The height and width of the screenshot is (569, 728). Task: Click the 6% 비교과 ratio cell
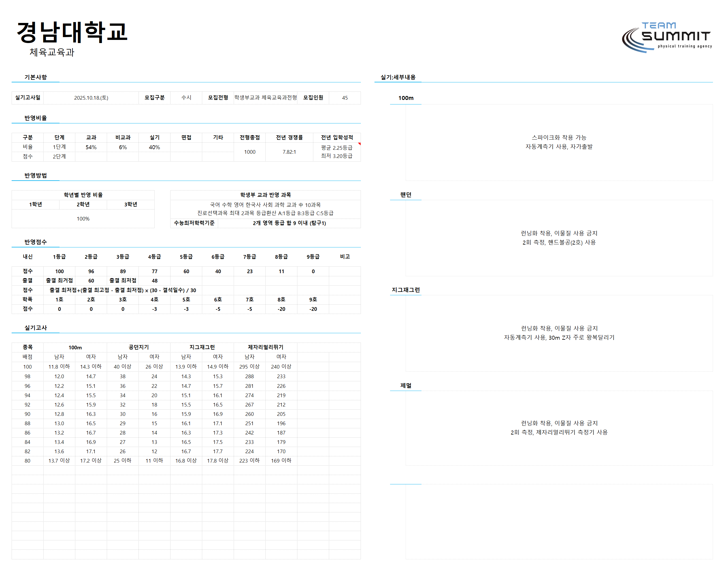tap(123, 147)
